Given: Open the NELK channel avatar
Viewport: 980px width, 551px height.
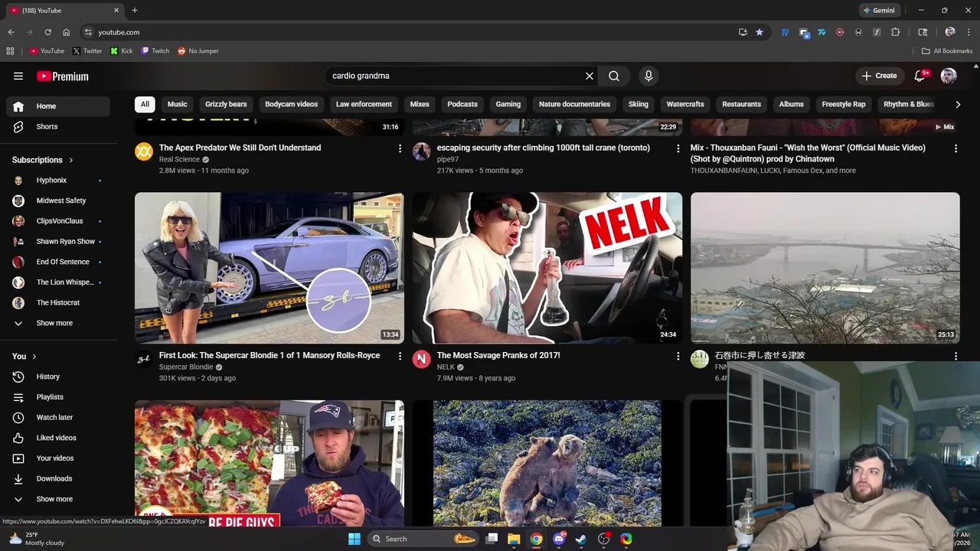Looking at the screenshot, I should coord(422,359).
